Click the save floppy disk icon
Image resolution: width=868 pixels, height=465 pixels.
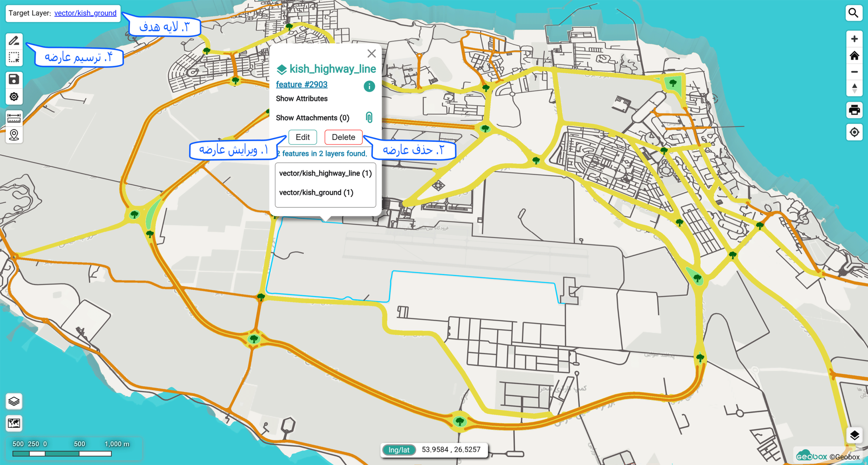pyautogui.click(x=14, y=80)
